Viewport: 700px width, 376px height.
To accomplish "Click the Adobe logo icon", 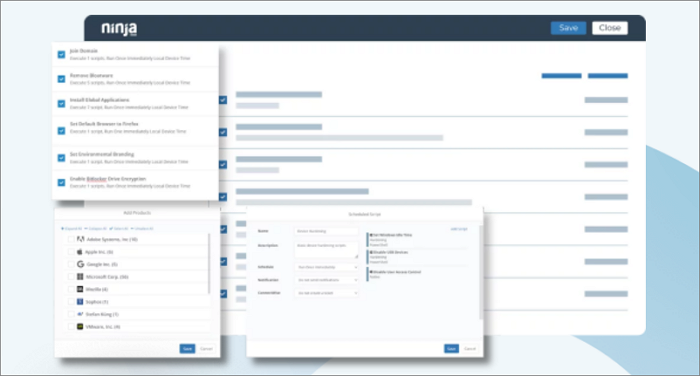I will coord(80,239).
